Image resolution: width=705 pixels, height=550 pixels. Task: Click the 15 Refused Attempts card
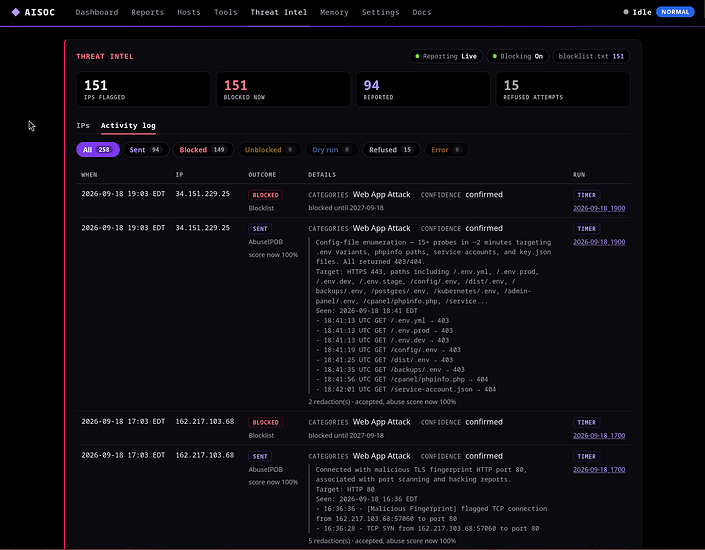[x=563, y=89]
